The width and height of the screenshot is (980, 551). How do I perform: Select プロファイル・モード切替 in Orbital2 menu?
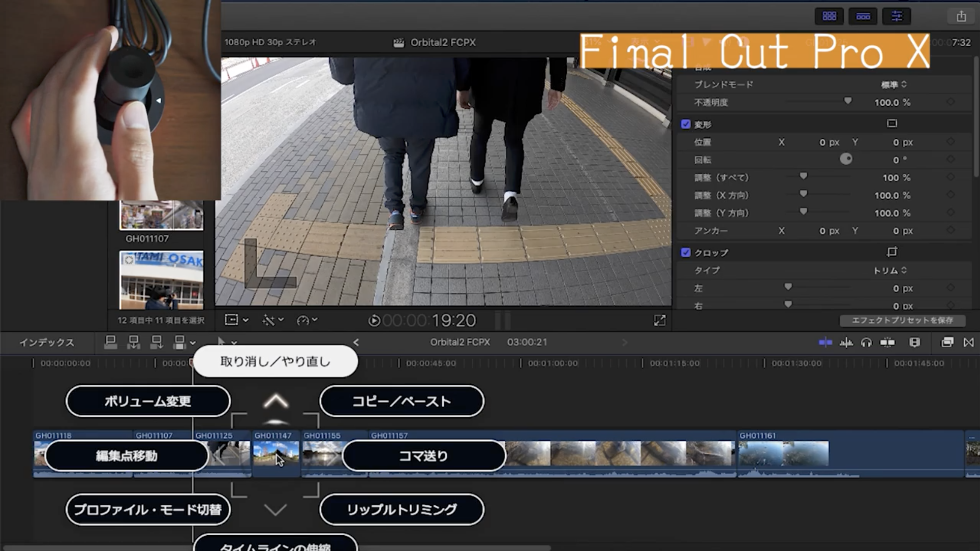point(148,509)
